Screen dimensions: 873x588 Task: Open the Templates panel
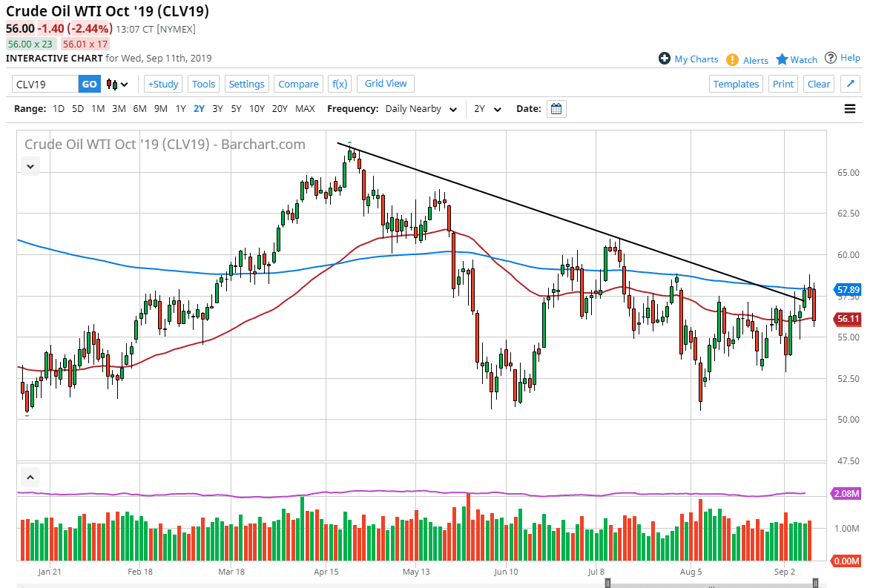[736, 84]
